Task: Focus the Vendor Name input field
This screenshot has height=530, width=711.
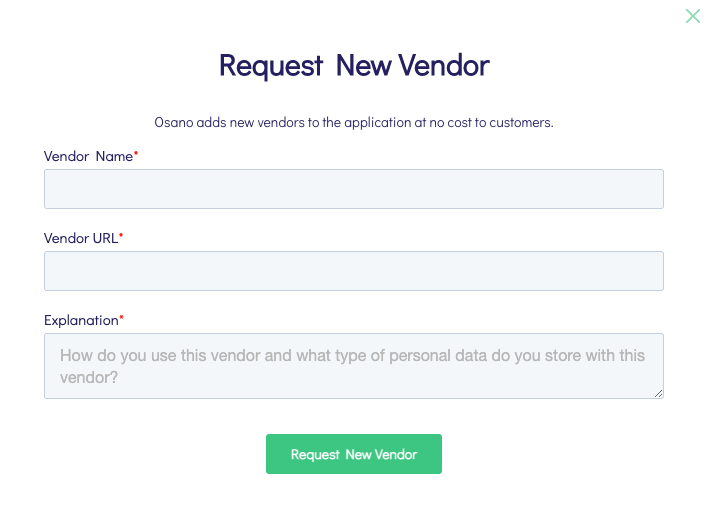Action: (x=353, y=188)
